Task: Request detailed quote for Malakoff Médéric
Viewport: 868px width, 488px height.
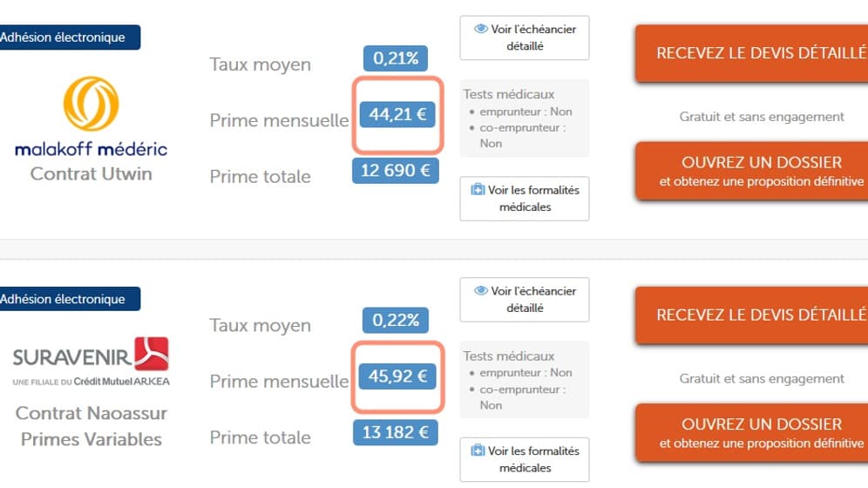Action: [752, 53]
